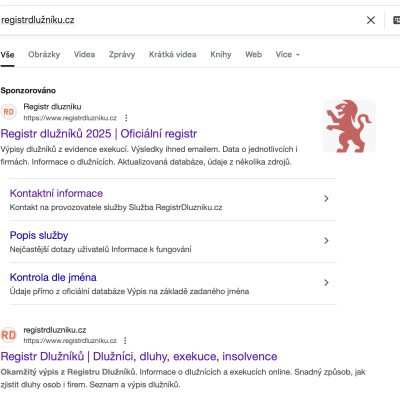Switch to the Videa tab
Viewport: 400px width, 400px height.
84,54
